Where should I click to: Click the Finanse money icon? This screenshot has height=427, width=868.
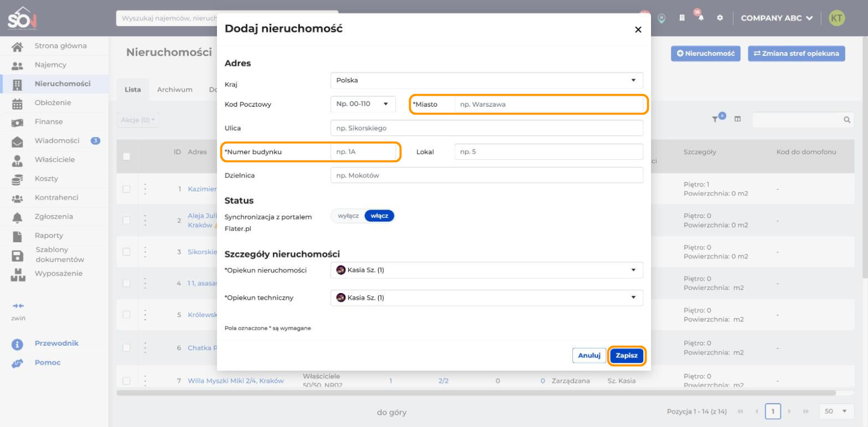pos(17,122)
